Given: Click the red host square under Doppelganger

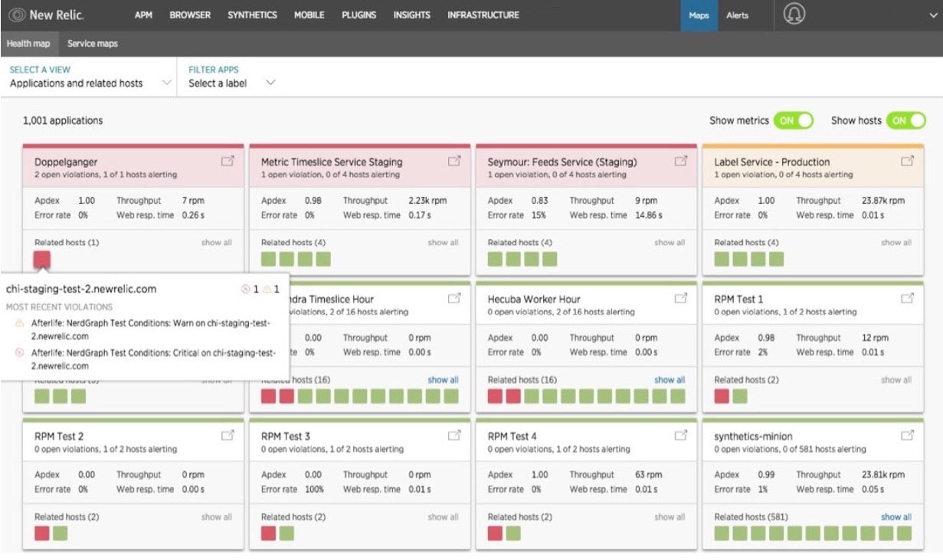Looking at the screenshot, I should click(42, 259).
